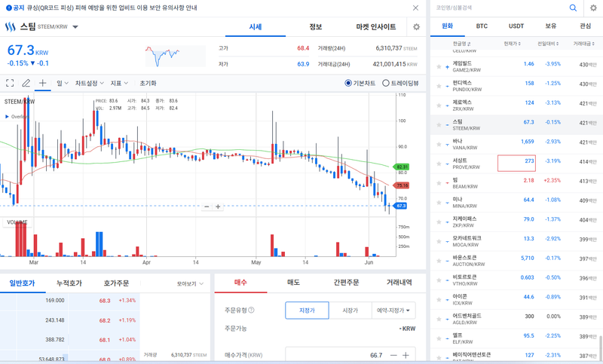The height and width of the screenshot is (364, 603).
Task: Sort the coin list by 현재가
Action: pyautogui.click(x=513, y=44)
